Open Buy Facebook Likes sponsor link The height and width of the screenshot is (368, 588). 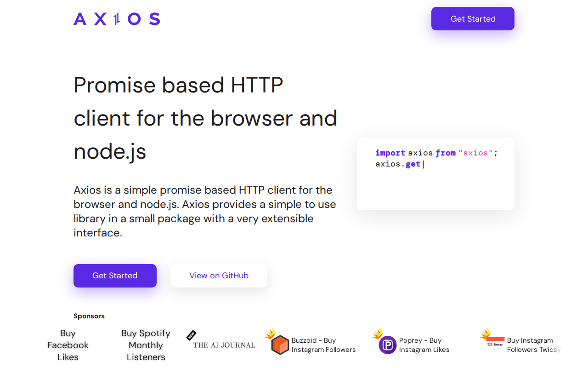[x=68, y=345]
